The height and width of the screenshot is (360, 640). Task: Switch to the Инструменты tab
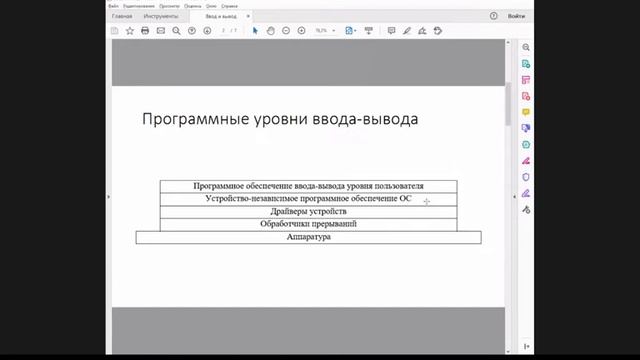pyautogui.click(x=161, y=16)
